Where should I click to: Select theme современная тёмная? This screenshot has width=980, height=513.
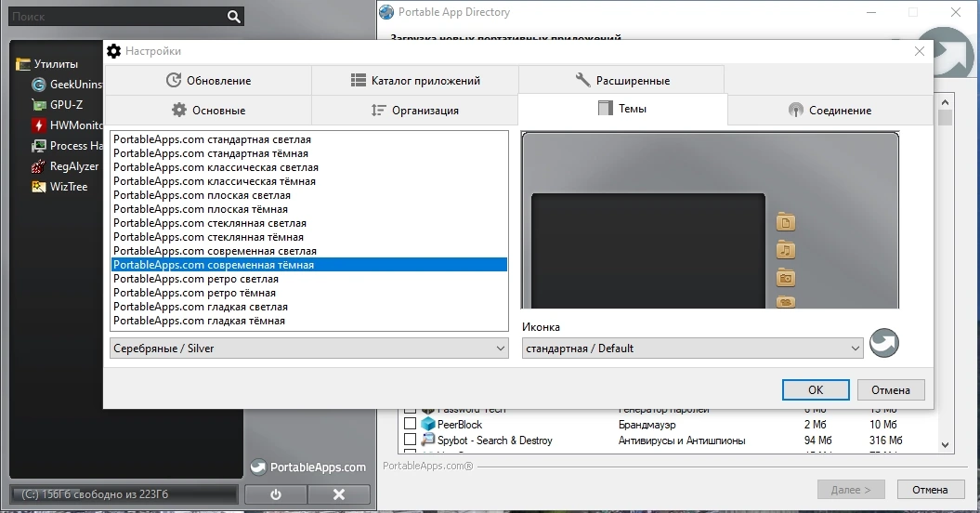[308, 265]
